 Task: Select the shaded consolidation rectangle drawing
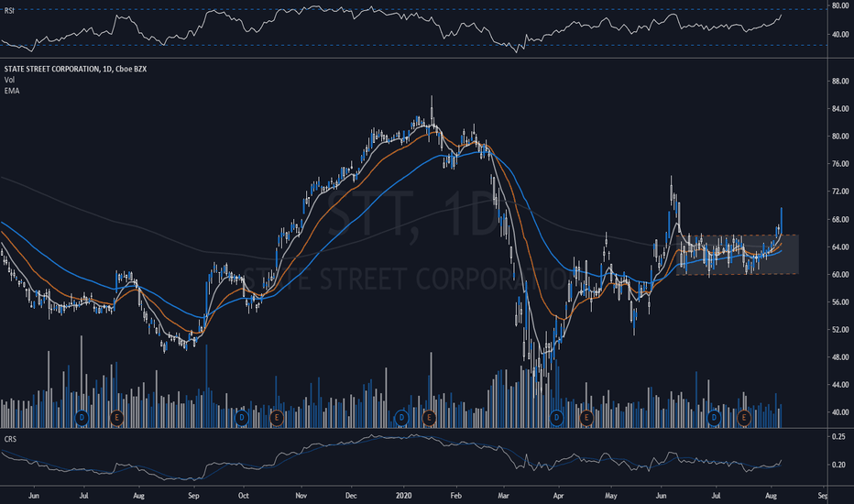click(738, 255)
